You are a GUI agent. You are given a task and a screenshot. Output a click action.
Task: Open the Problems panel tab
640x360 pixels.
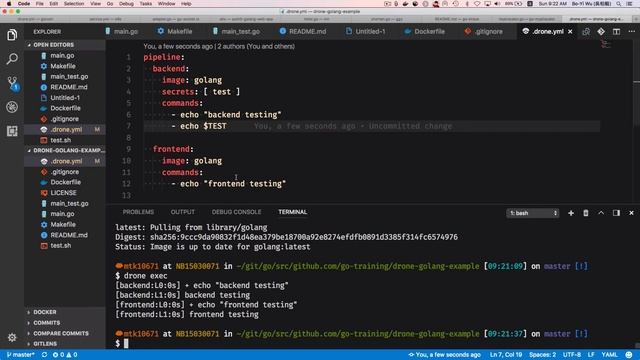(138, 212)
